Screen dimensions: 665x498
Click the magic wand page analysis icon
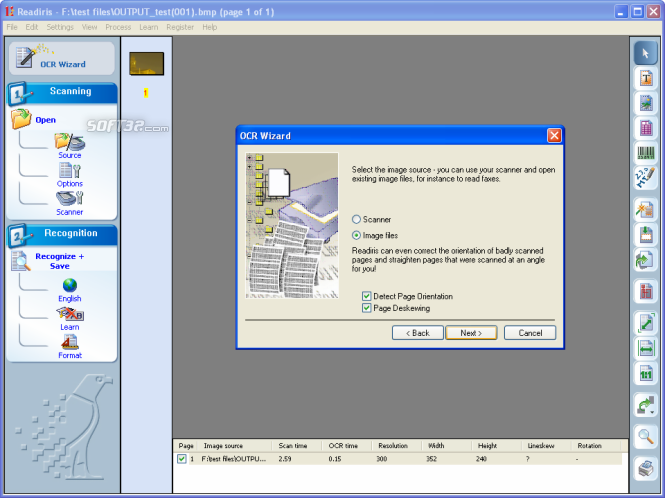[x=645, y=210]
